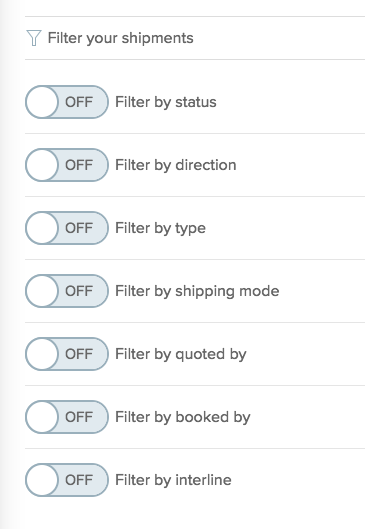
Task: Click the 'Filter by status' label text
Action: 166,102
